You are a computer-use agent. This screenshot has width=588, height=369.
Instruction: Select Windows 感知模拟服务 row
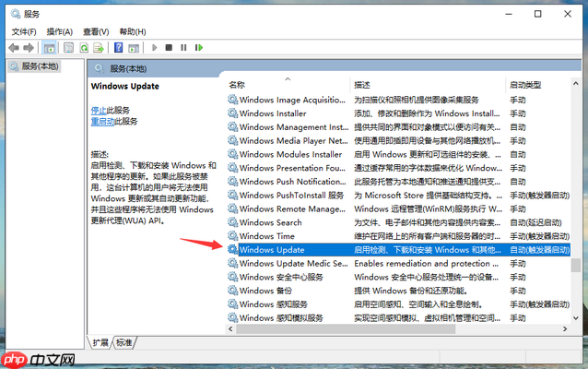point(399,317)
